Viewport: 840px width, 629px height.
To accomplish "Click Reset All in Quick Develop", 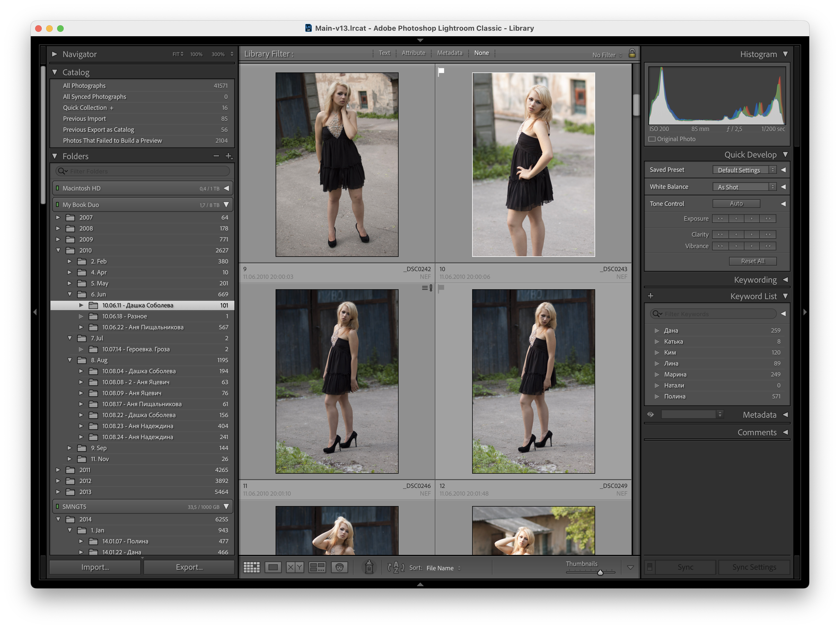I will pyautogui.click(x=753, y=261).
